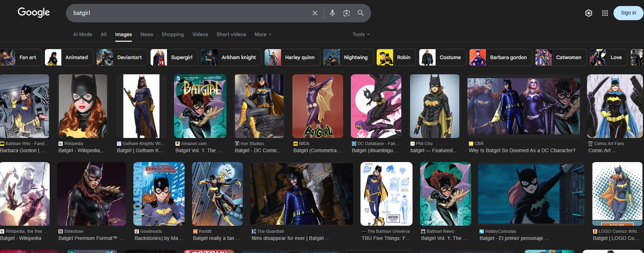The image size is (644, 253).
Task: Apply the Barbara gordon filter chip
Action: [501, 57]
